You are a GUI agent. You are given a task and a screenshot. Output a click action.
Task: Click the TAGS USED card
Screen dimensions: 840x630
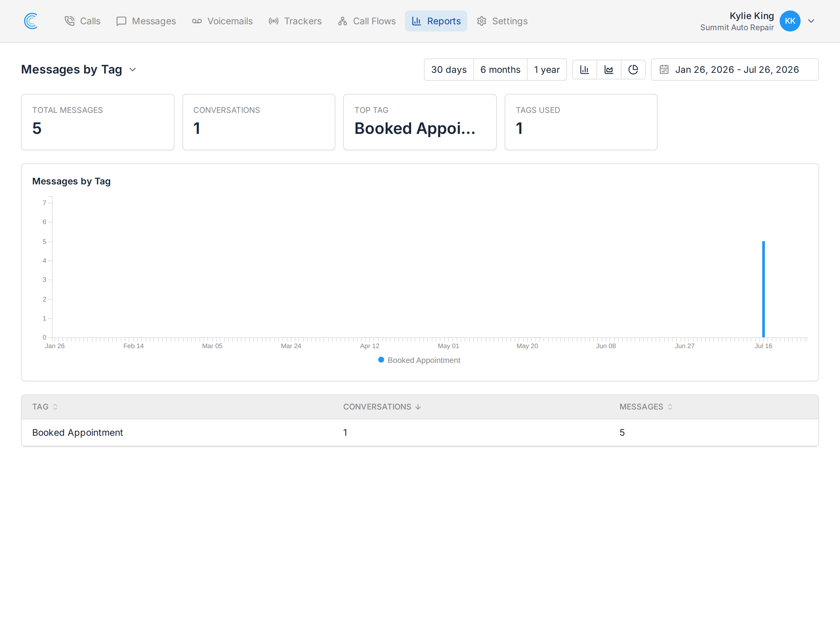click(581, 122)
